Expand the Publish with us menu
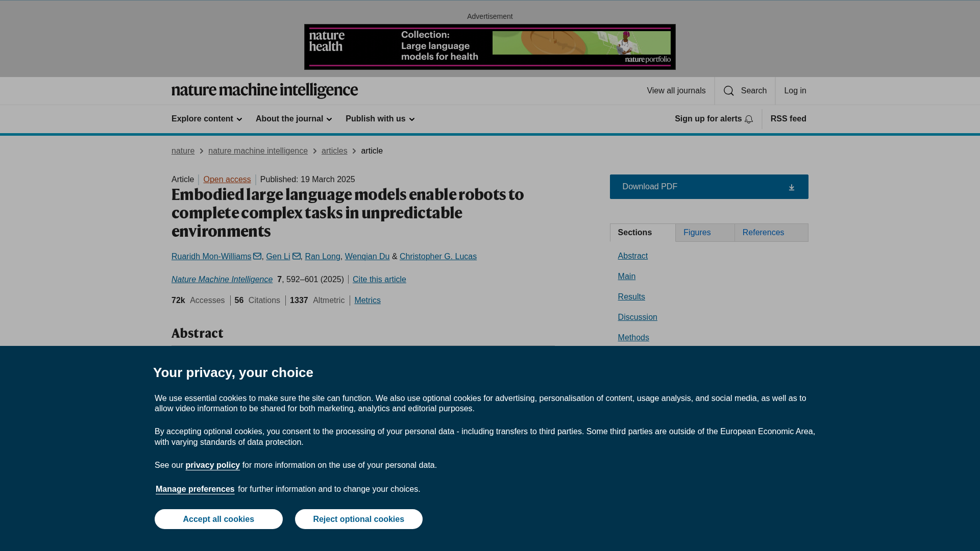 [x=380, y=119]
